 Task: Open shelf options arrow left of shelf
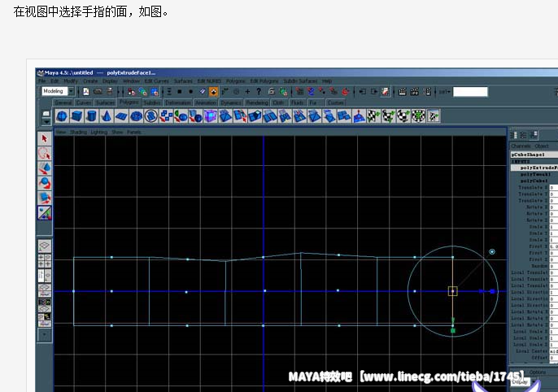[46, 121]
